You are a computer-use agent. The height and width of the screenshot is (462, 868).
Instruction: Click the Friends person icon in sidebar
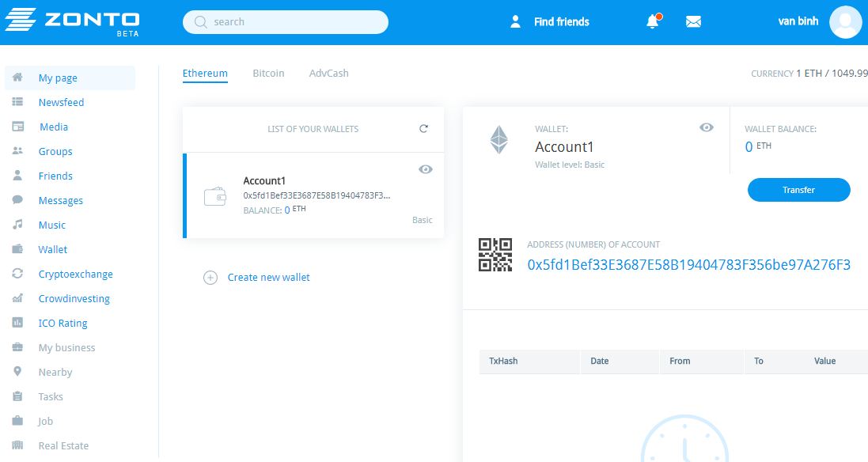pos(17,176)
